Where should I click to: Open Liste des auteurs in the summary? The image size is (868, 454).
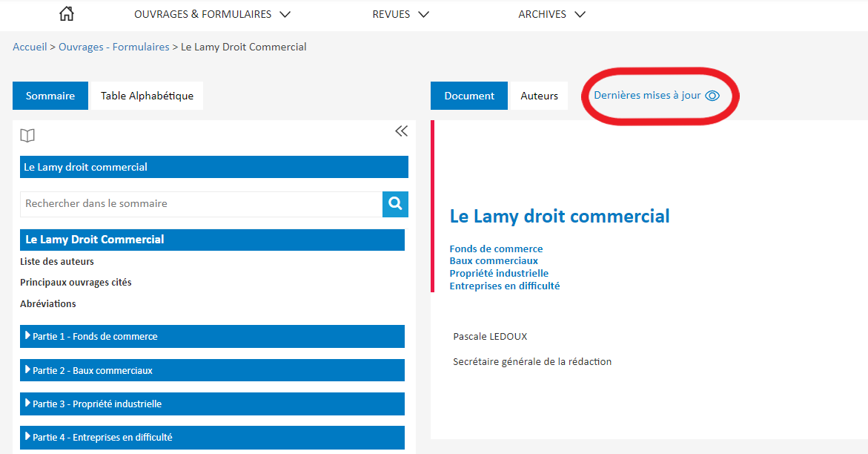[57, 262]
